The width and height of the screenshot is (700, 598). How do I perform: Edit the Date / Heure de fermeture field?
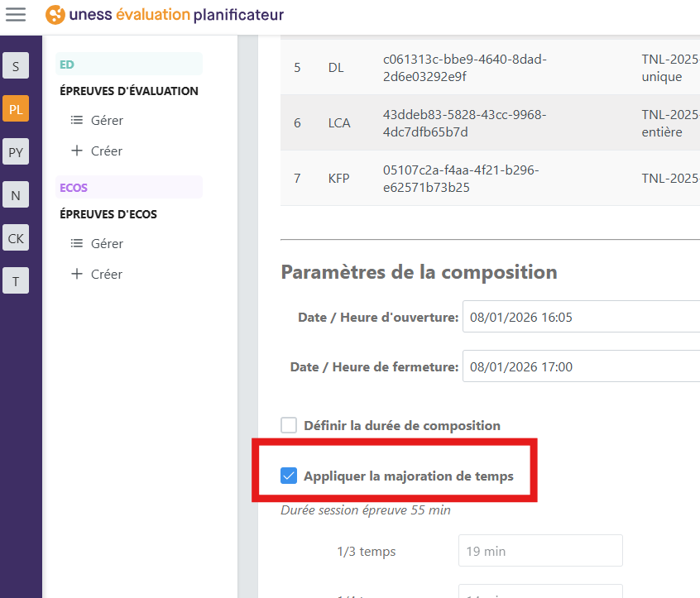tap(579, 366)
